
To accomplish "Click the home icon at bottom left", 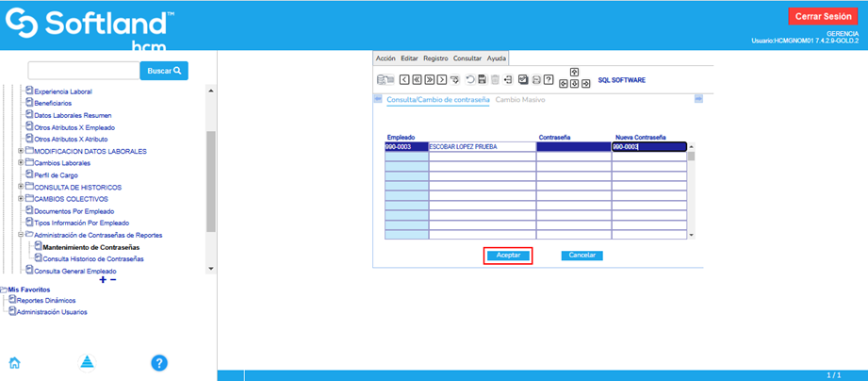I will pos(14,363).
